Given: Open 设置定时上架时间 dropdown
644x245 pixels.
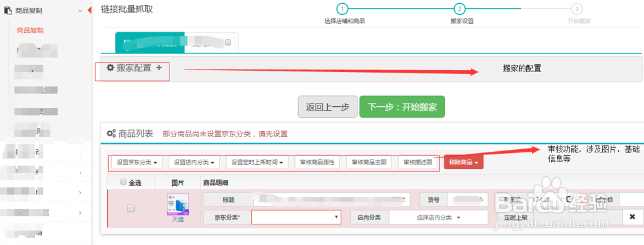Looking at the screenshot, I should tap(257, 162).
